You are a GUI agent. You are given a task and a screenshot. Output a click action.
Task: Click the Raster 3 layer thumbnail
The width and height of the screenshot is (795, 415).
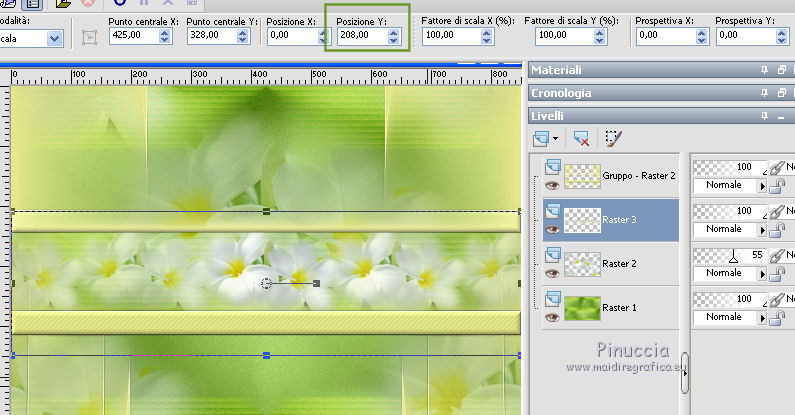click(582, 220)
